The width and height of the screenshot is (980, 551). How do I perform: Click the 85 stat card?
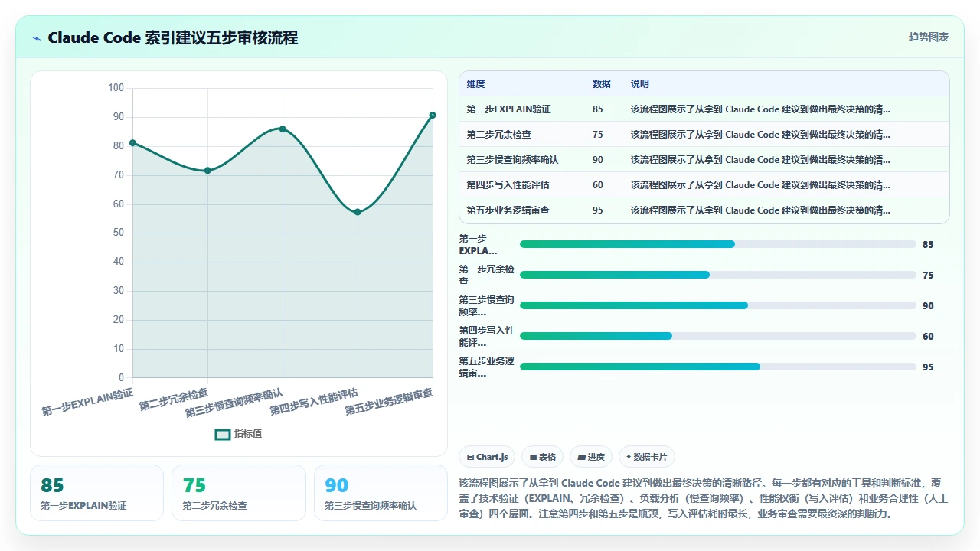96,493
